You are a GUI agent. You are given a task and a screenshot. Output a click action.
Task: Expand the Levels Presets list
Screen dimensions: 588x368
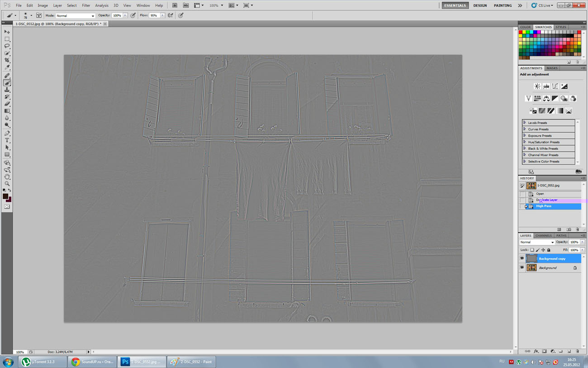[525, 123]
